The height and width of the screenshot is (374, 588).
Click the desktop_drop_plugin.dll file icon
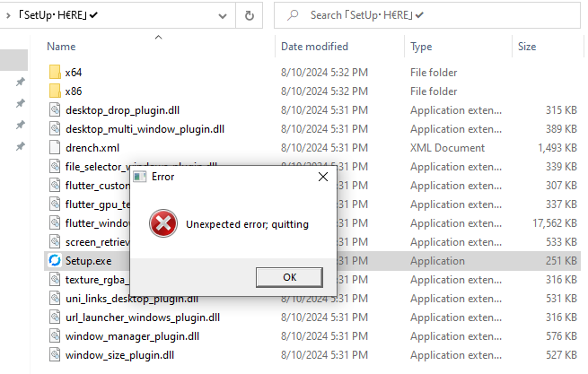click(55, 110)
